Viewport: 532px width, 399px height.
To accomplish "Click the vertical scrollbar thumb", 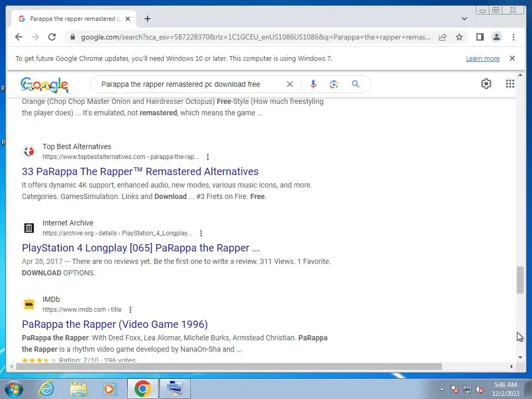I will pos(520,280).
